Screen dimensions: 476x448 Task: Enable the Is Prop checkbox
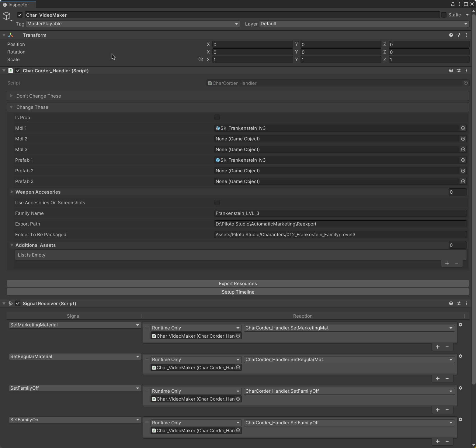[x=217, y=117]
